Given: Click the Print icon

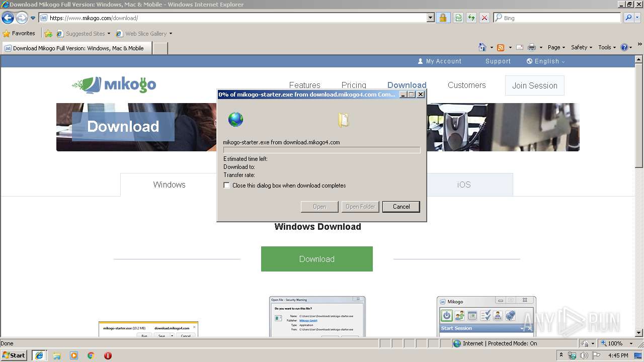Looking at the screenshot, I should click(532, 47).
